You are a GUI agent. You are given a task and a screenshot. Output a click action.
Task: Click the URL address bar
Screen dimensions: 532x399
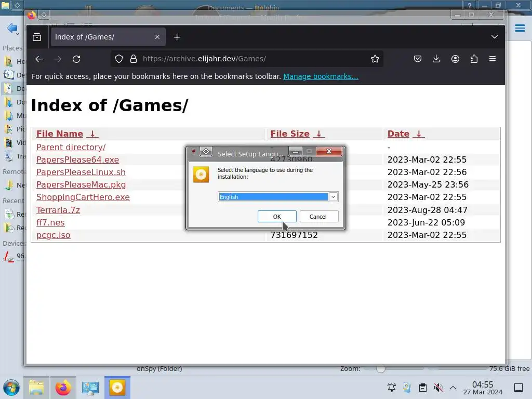(247, 59)
